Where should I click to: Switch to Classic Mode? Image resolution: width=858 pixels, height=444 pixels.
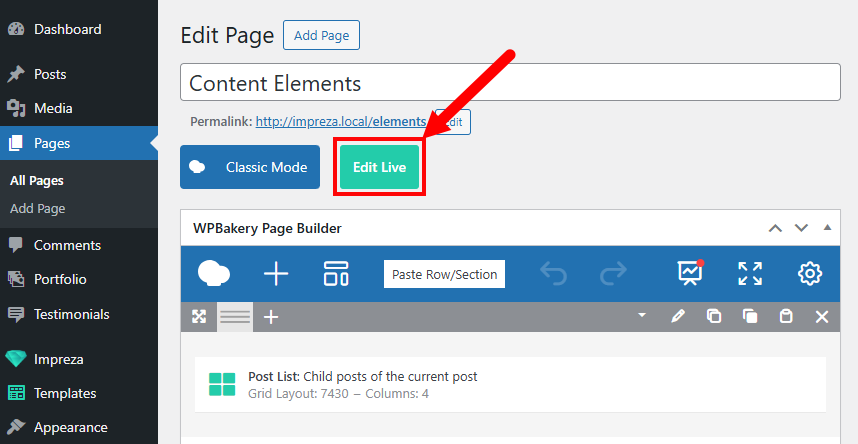[x=250, y=167]
